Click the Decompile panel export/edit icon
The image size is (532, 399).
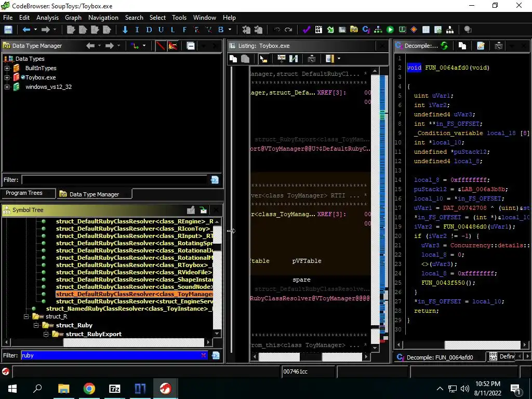(481, 46)
